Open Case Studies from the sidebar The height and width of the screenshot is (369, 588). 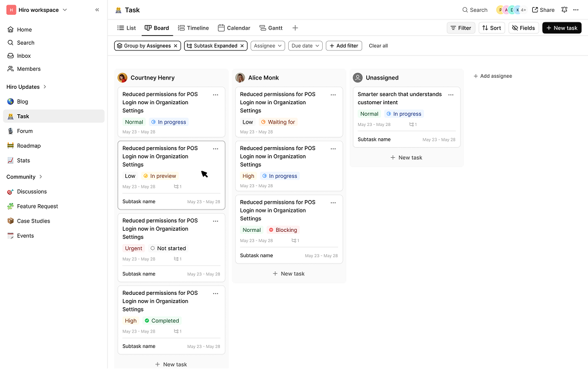34,221
